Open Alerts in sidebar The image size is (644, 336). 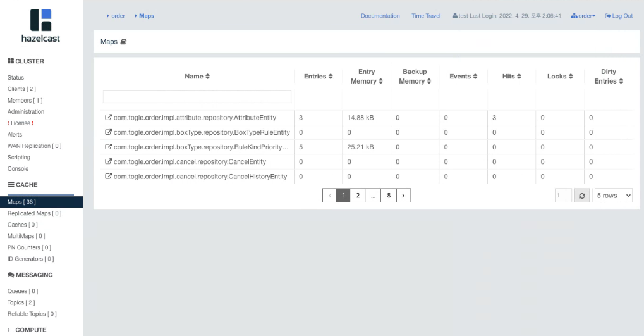tap(15, 135)
